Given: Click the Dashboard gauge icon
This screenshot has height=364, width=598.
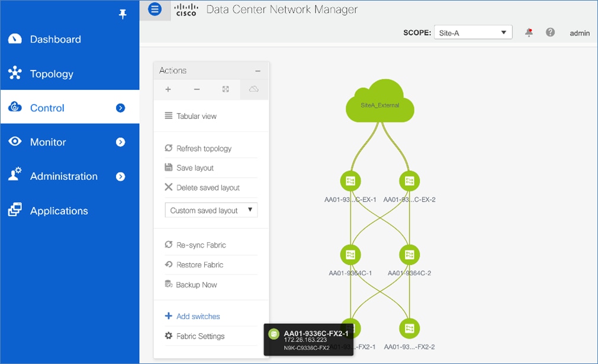Looking at the screenshot, I should [15, 38].
